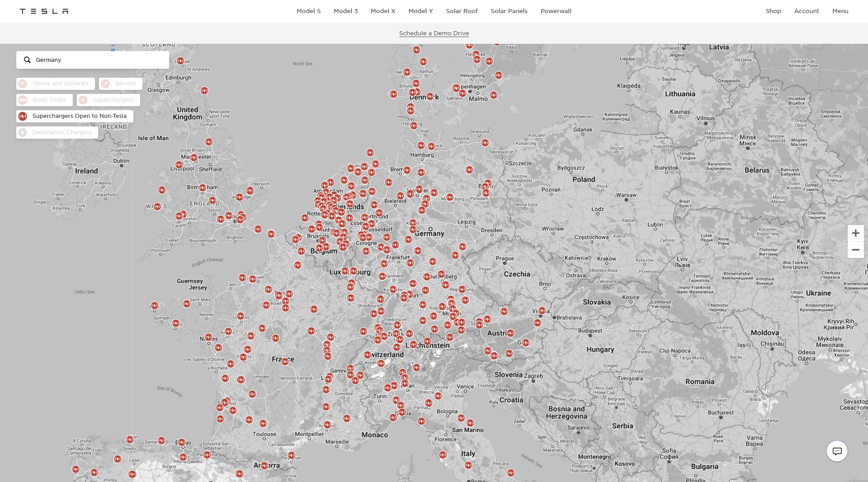Open the Powerwall menu item
This screenshot has width=868, height=482.
[x=556, y=11]
